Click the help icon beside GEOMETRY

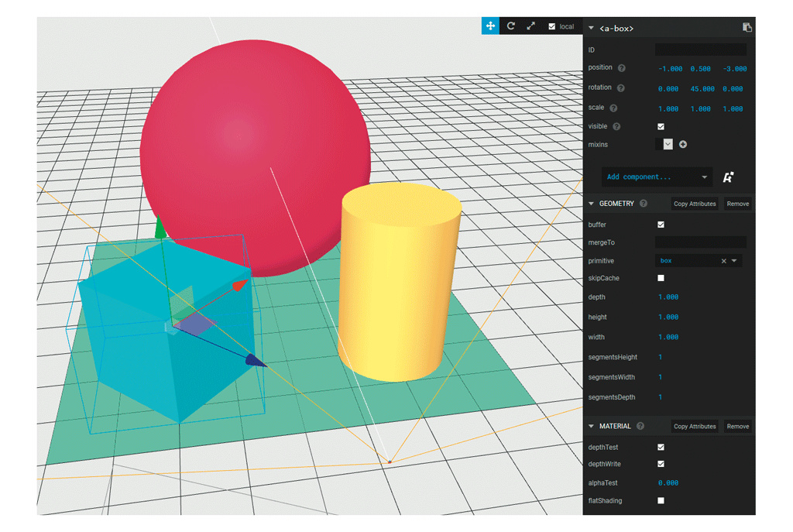(644, 204)
